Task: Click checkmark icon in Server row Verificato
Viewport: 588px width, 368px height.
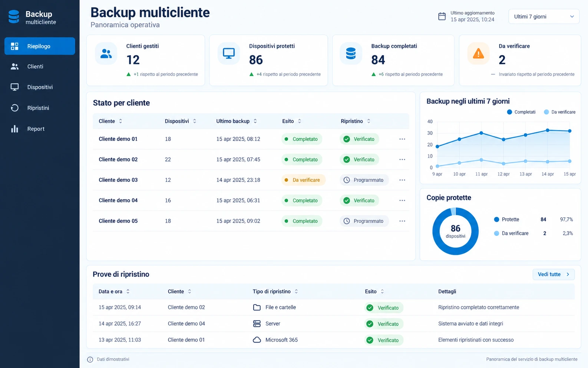Action: coord(370,324)
